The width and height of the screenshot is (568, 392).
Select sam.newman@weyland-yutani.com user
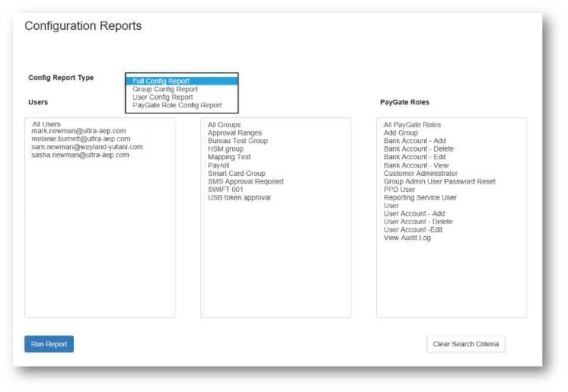coord(87,147)
